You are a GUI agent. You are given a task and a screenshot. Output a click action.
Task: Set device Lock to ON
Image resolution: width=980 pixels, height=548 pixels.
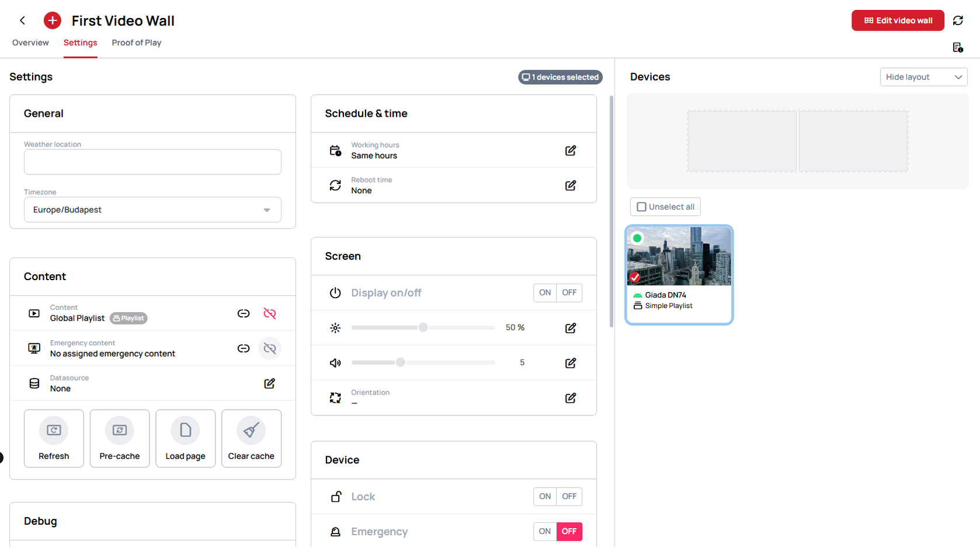(545, 497)
